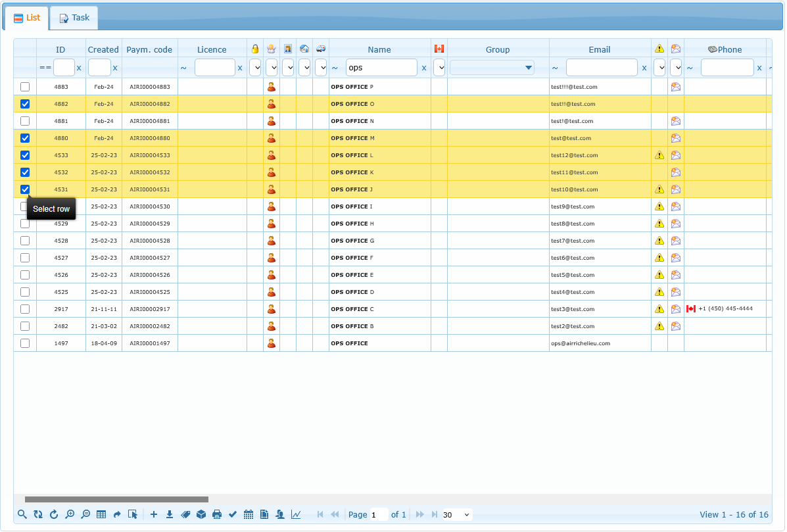Image resolution: width=787 pixels, height=532 pixels.
Task: Select the checkbox for row ID 4883
Action: point(25,87)
